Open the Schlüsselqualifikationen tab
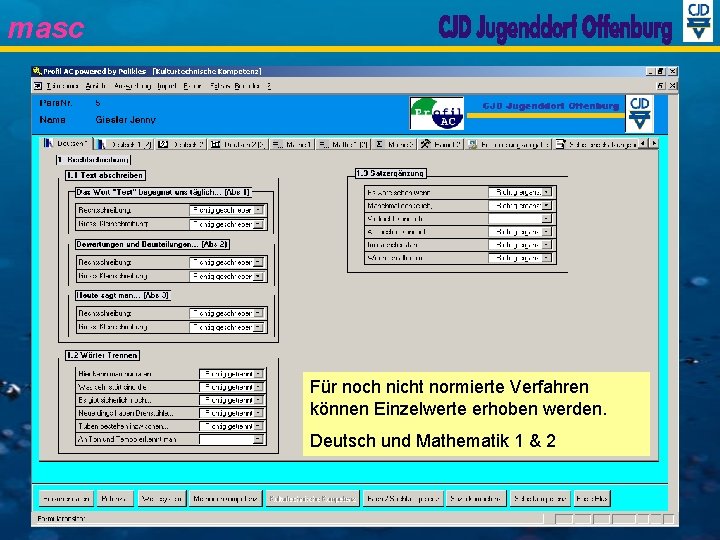The height and width of the screenshot is (540, 720). [x=595, y=145]
